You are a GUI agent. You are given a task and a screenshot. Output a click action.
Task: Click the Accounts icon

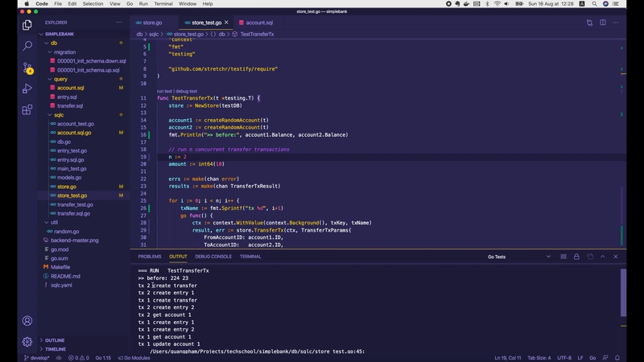click(x=27, y=321)
